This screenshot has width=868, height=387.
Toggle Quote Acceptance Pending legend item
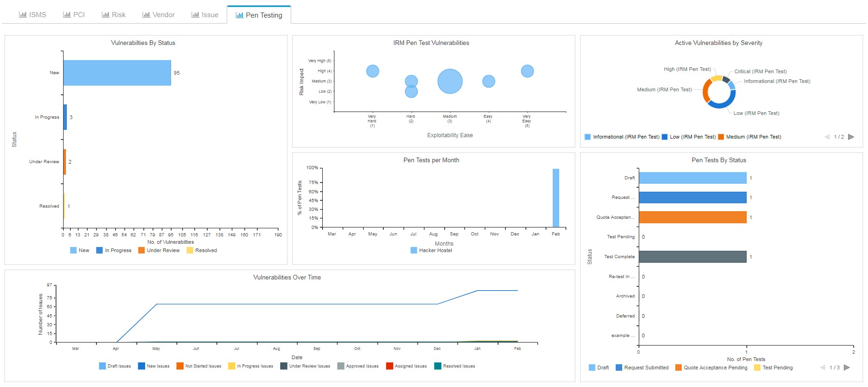point(711,368)
